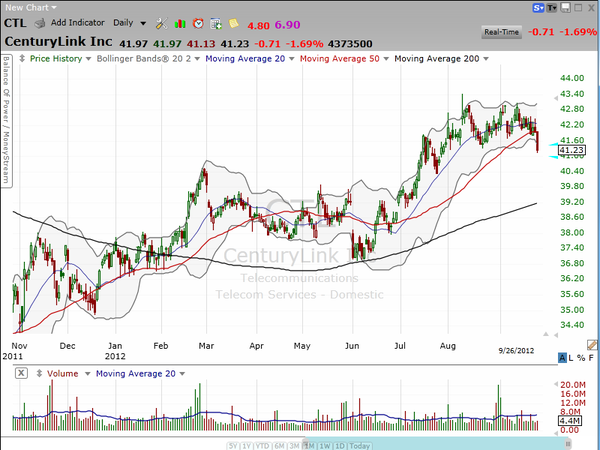This screenshot has width=600, height=450.
Task: Click the save floppy disk icon
Action: point(566,8)
